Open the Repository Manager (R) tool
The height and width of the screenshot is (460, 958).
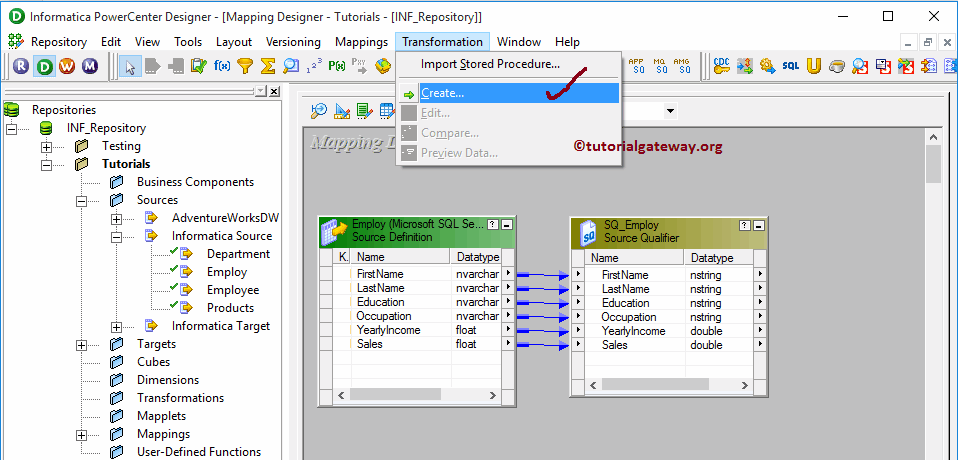20,66
